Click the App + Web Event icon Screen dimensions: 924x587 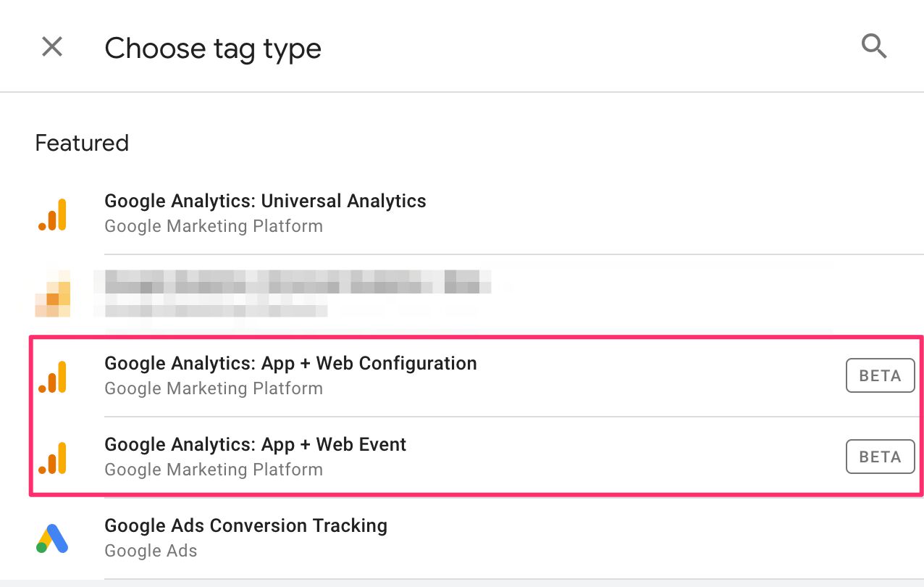pos(53,458)
